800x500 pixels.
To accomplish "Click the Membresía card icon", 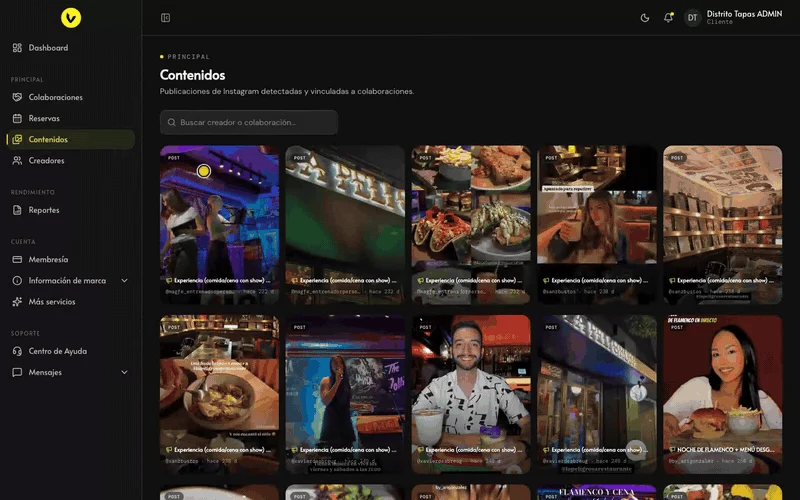I will tap(17, 259).
